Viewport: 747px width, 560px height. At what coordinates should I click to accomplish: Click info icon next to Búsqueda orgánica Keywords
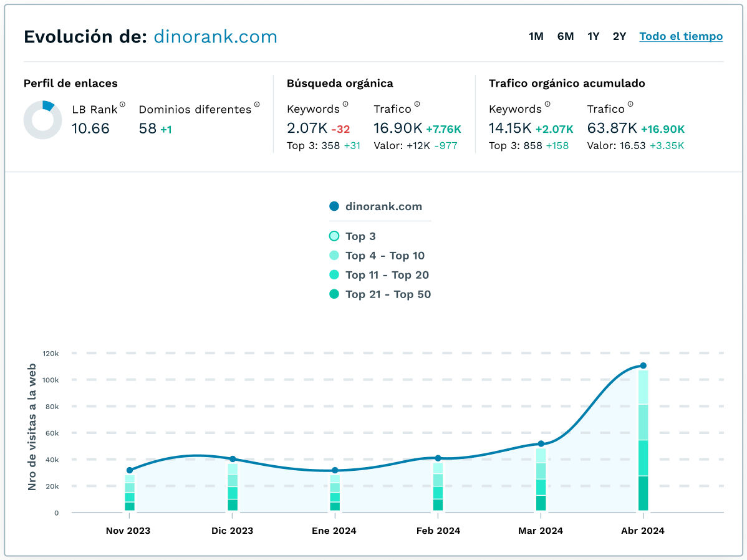(345, 105)
